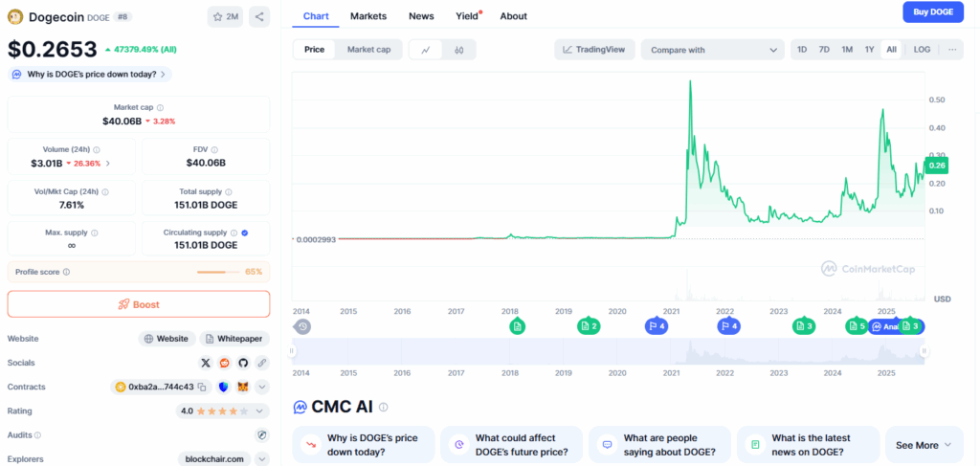Open Dogecoin's Reddit page
Screen dimensions: 980x466
[x=224, y=363]
